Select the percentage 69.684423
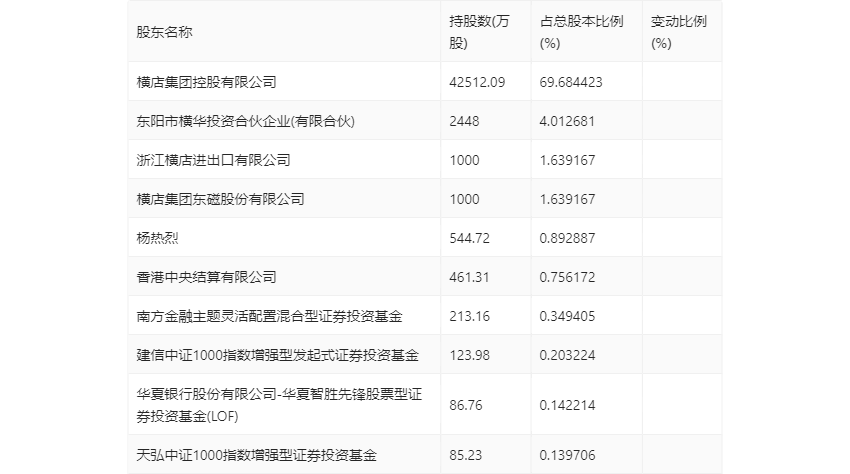Screen dimensions: 850x474 pyautogui.click(x=571, y=82)
